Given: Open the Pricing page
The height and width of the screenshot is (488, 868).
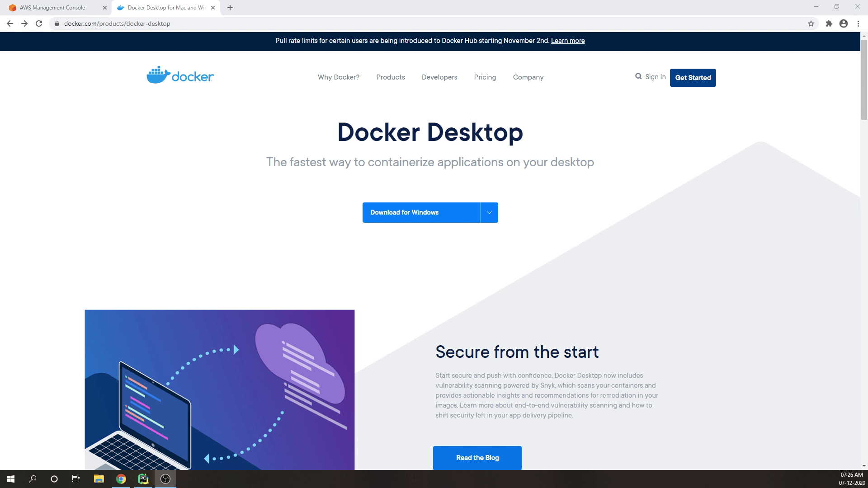Looking at the screenshot, I should click(485, 77).
